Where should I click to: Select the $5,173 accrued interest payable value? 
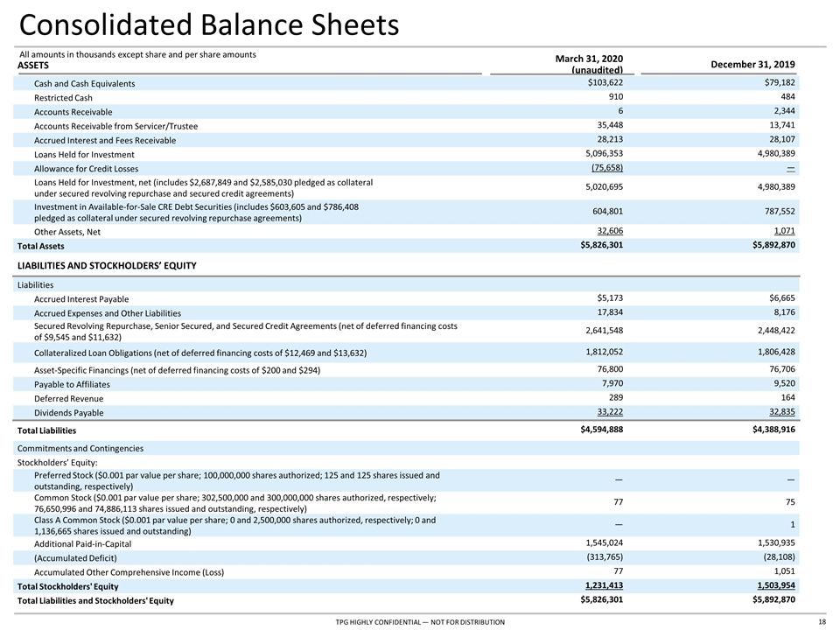coord(610,298)
